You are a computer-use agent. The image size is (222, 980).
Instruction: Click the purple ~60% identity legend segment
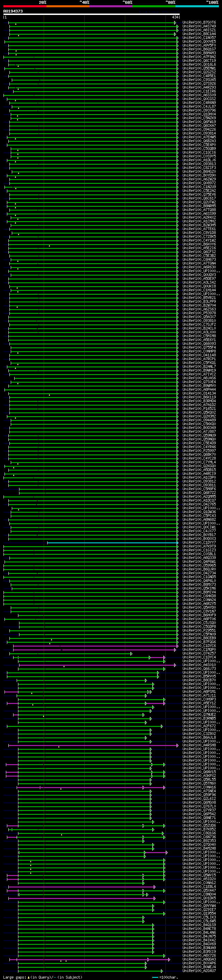(111, 6)
